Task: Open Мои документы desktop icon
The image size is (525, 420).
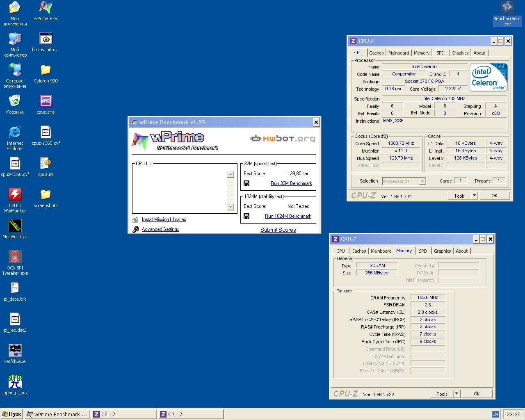Action: click(15, 14)
